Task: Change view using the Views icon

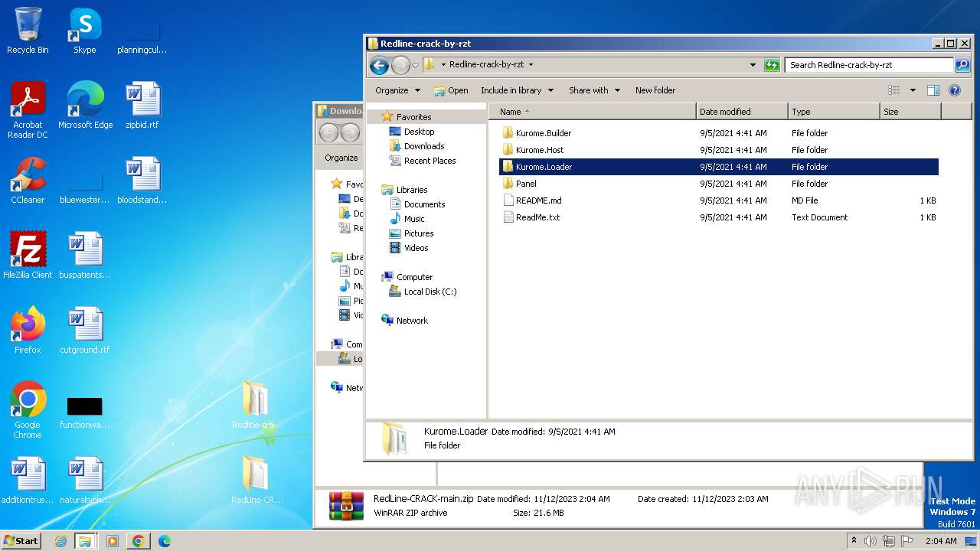Action: pos(894,90)
